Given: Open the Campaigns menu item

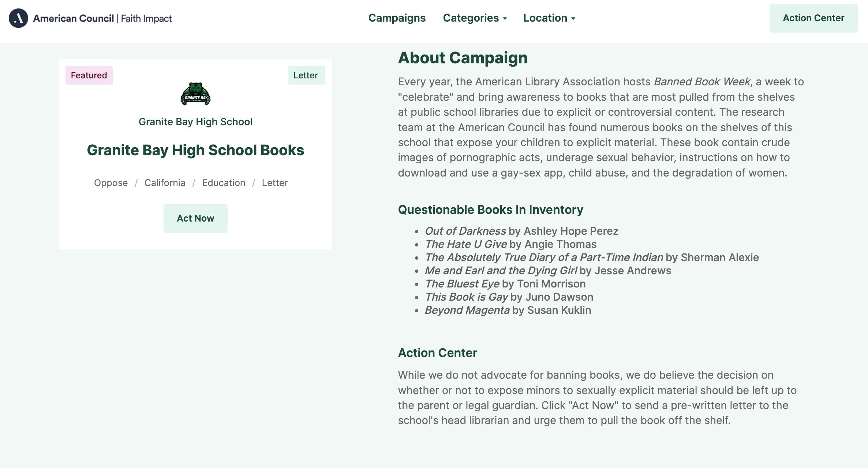Looking at the screenshot, I should pos(397,18).
